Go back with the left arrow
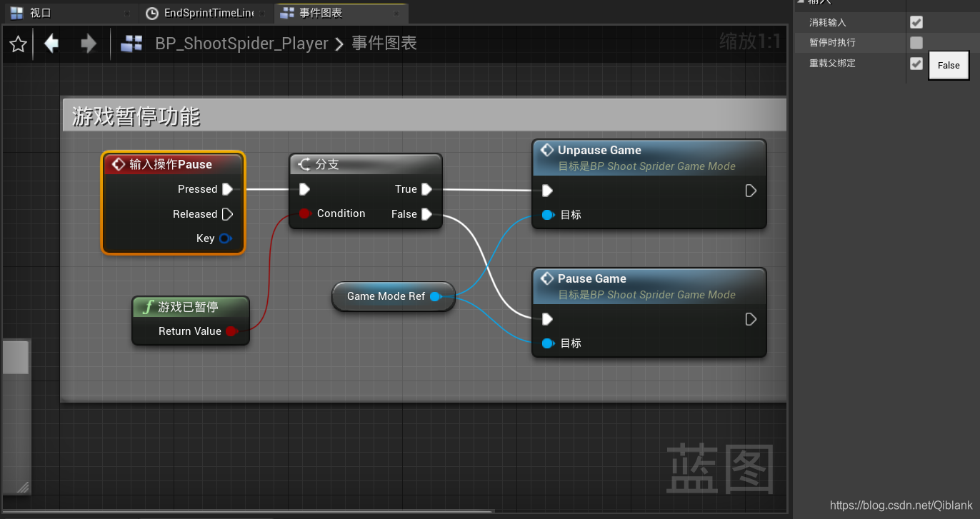The image size is (980, 519). point(51,44)
